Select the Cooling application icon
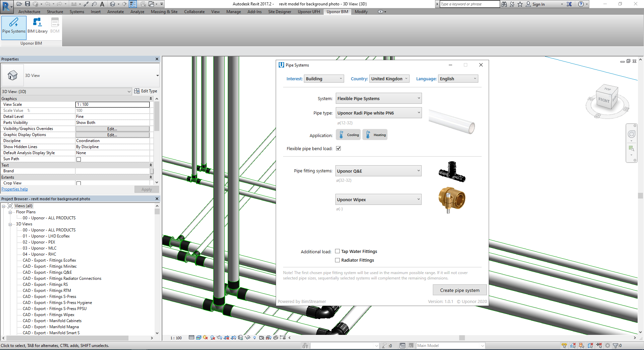 pyautogui.click(x=348, y=135)
